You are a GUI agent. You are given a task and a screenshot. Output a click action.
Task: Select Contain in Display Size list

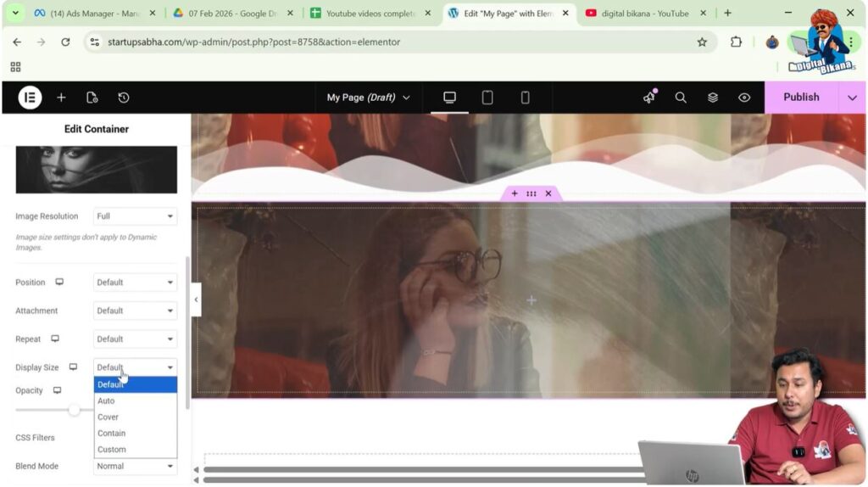[136, 434]
